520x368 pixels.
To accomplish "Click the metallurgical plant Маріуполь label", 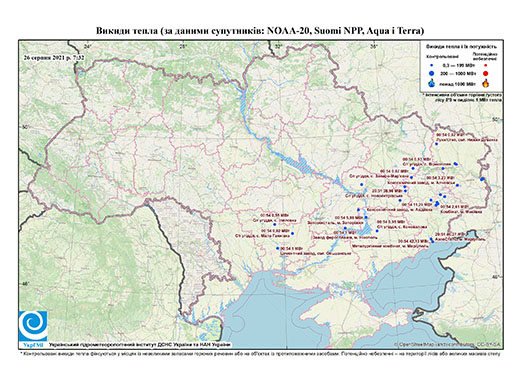I will point(390,246).
